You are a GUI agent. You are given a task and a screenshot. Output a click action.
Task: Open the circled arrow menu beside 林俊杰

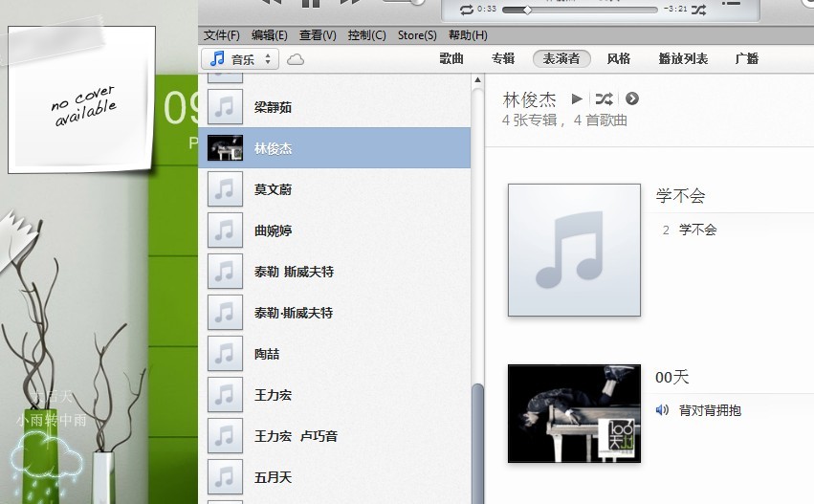(632, 99)
